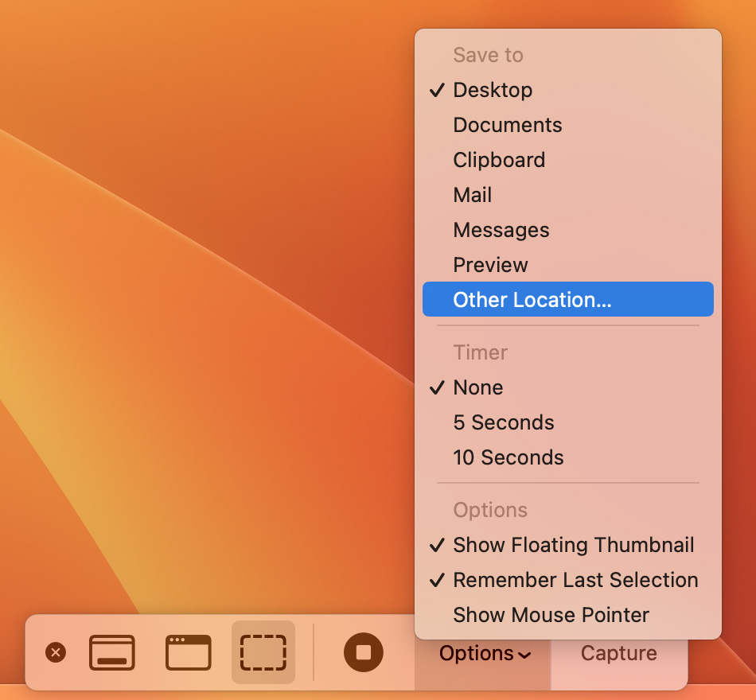
Task: Open screenshot in Preview option
Action: 568,265
